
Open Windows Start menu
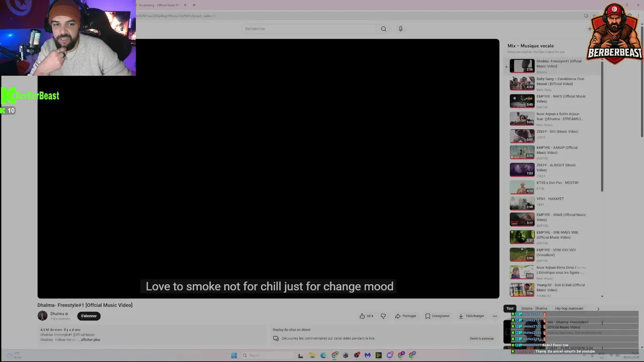234,355
